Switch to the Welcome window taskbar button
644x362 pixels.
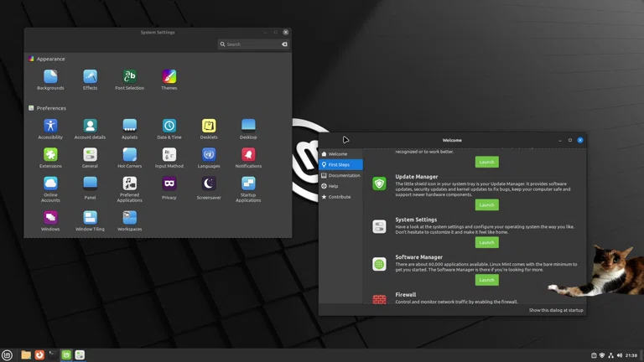click(66, 355)
